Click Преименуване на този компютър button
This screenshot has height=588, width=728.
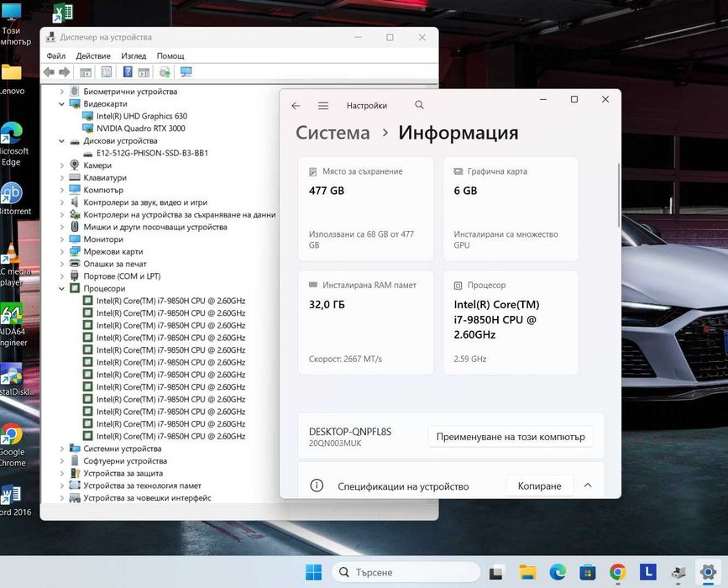(x=511, y=437)
